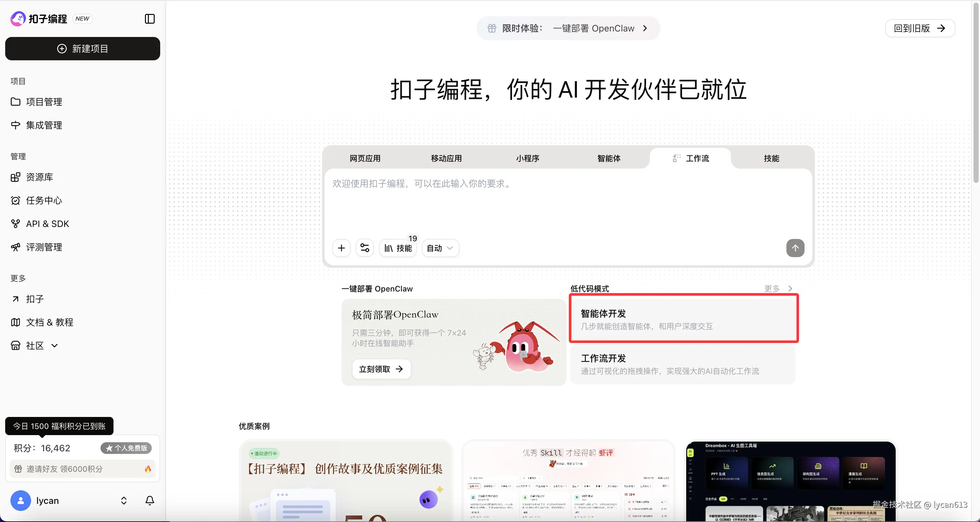980x522 pixels.
Task: Click 回到旧版 button
Action: coord(919,28)
